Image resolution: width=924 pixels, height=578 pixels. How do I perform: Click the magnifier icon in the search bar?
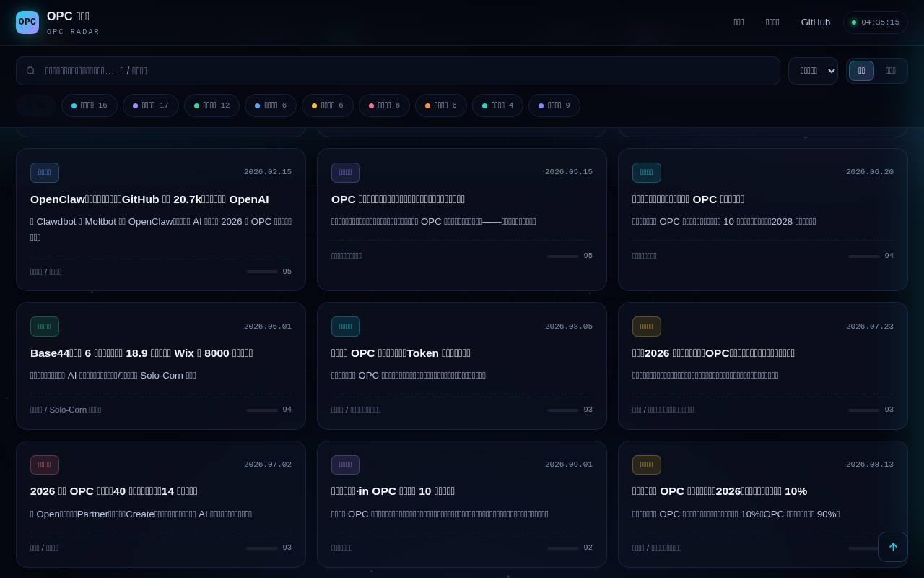30,71
